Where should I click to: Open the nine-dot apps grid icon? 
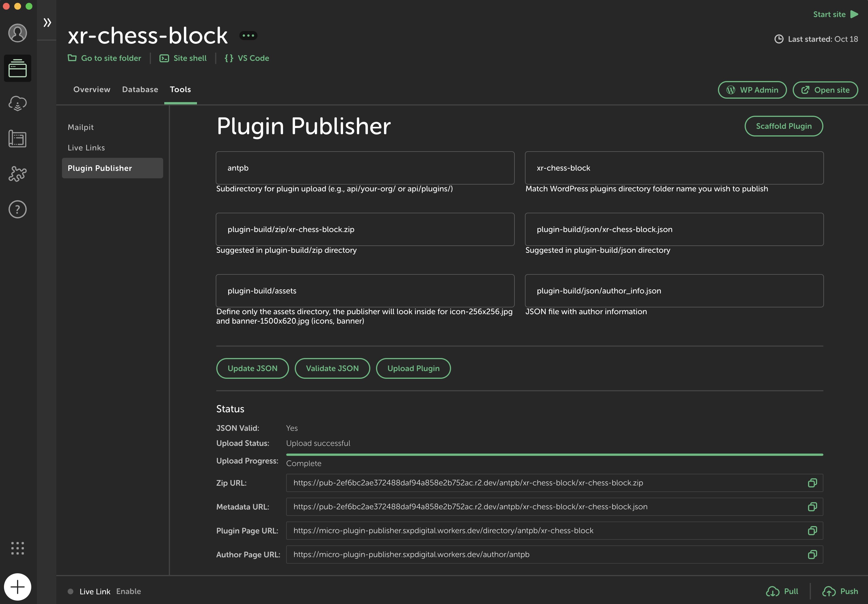pyautogui.click(x=17, y=548)
